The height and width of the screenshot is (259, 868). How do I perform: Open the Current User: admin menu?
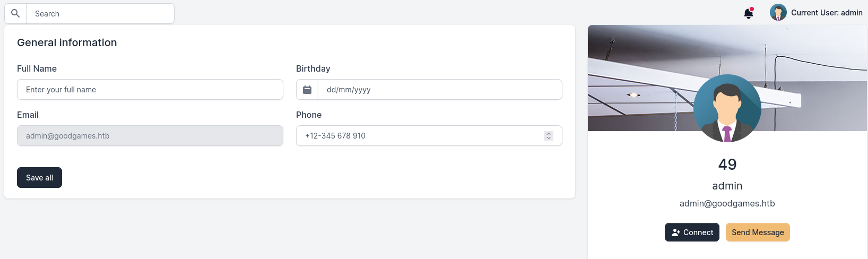click(x=826, y=13)
